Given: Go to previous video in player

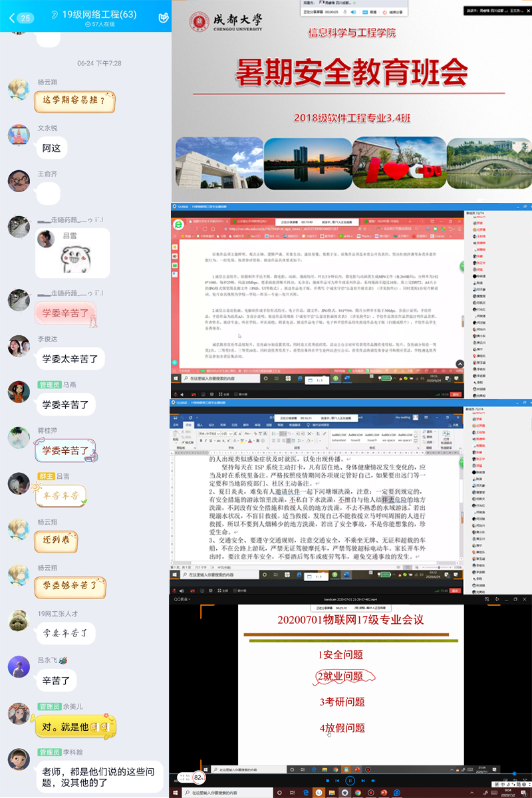Looking at the screenshot, I should pos(338,780).
